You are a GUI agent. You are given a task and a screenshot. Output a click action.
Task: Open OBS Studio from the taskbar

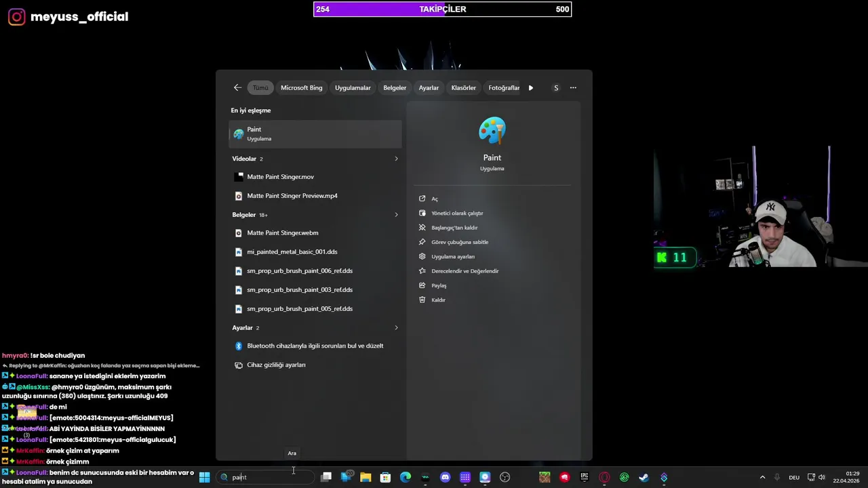[505, 477]
